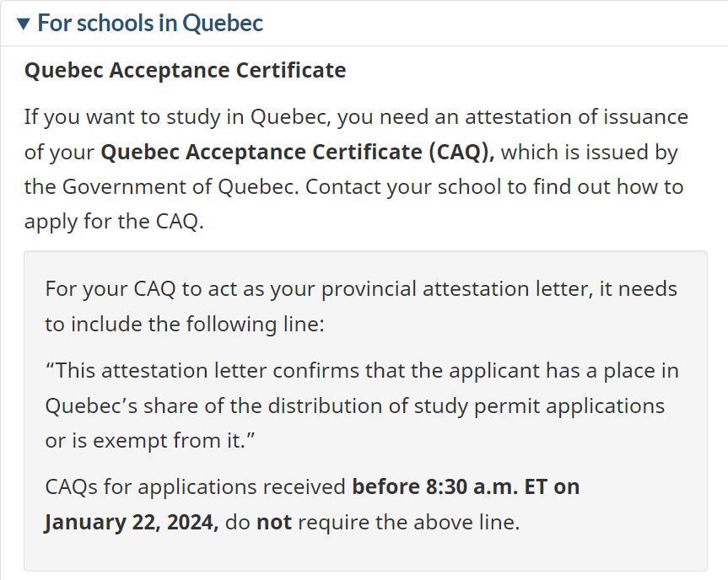
Task: Click the phrase "study permit applications"
Action: [x=542, y=406]
